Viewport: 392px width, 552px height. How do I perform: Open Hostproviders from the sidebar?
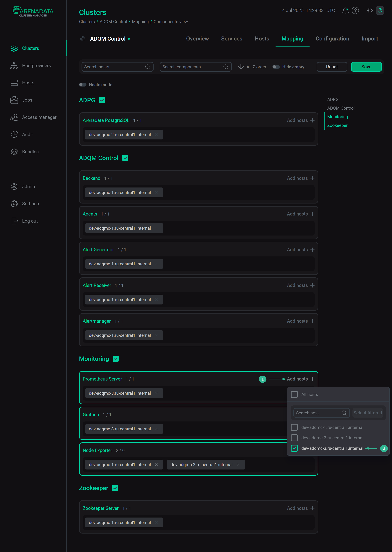36,65
